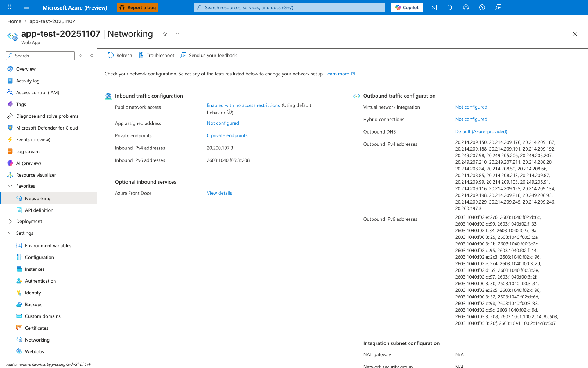Viewport: 588px width, 368px height.
Task: Click the WebJobs icon
Action: click(x=19, y=351)
